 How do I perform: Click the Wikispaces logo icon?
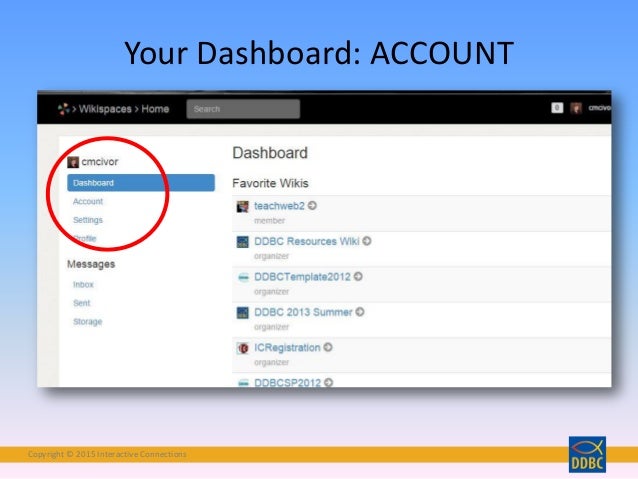click(63, 109)
